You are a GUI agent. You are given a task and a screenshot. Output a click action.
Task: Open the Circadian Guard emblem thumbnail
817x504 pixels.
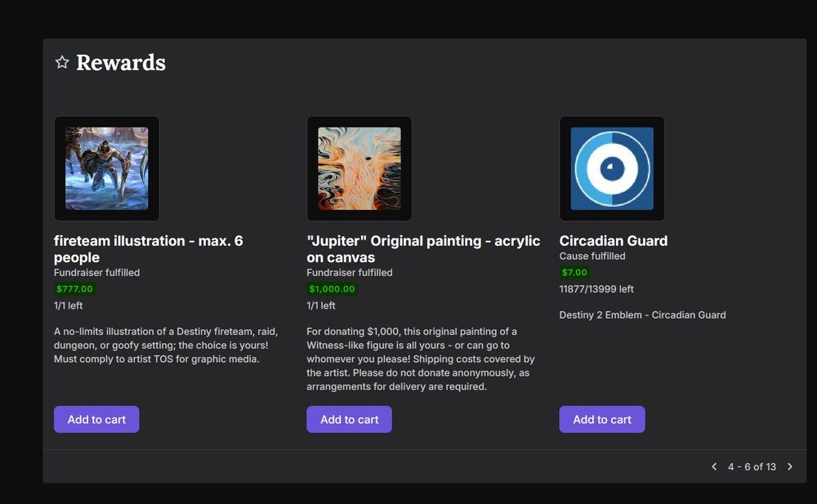tap(612, 168)
